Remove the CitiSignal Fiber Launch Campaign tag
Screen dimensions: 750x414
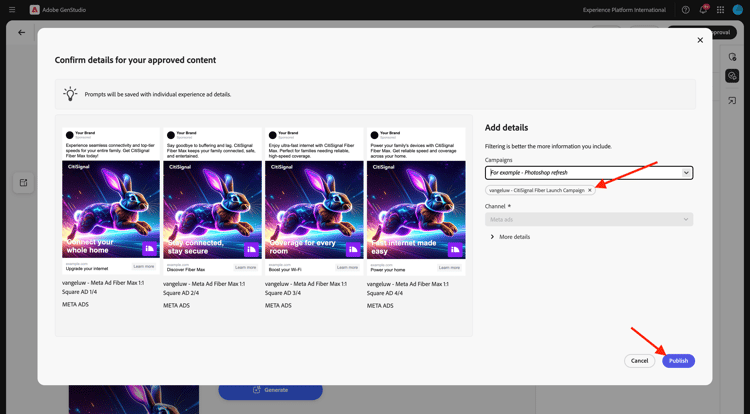pyautogui.click(x=590, y=190)
